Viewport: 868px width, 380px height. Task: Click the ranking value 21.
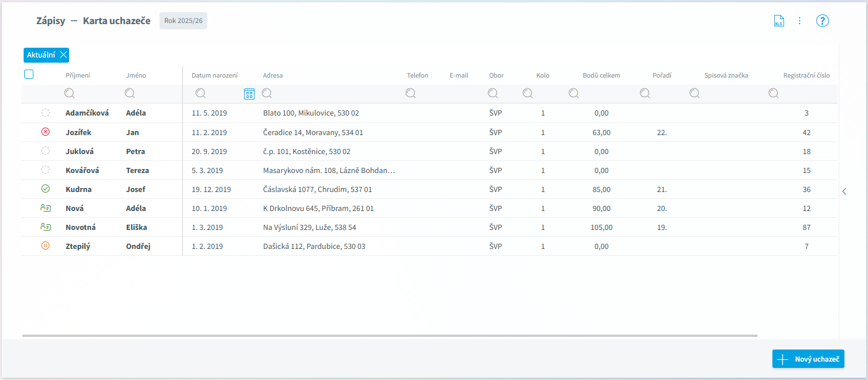pyautogui.click(x=662, y=189)
